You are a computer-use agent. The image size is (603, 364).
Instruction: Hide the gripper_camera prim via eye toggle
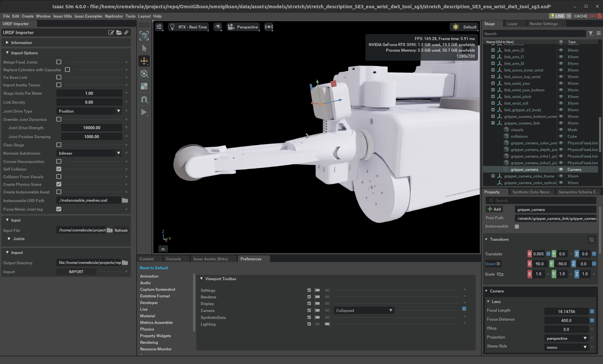pyautogui.click(x=561, y=169)
